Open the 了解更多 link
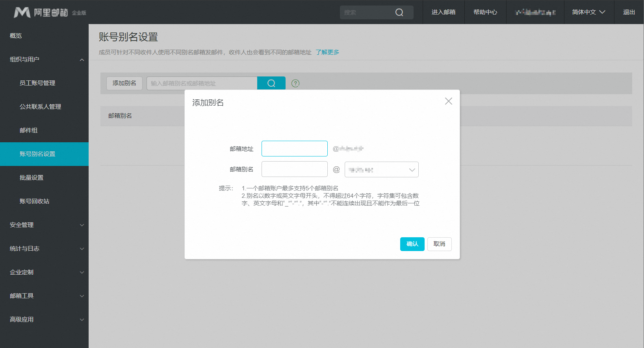 pyautogui.click(x=327, y=52)
